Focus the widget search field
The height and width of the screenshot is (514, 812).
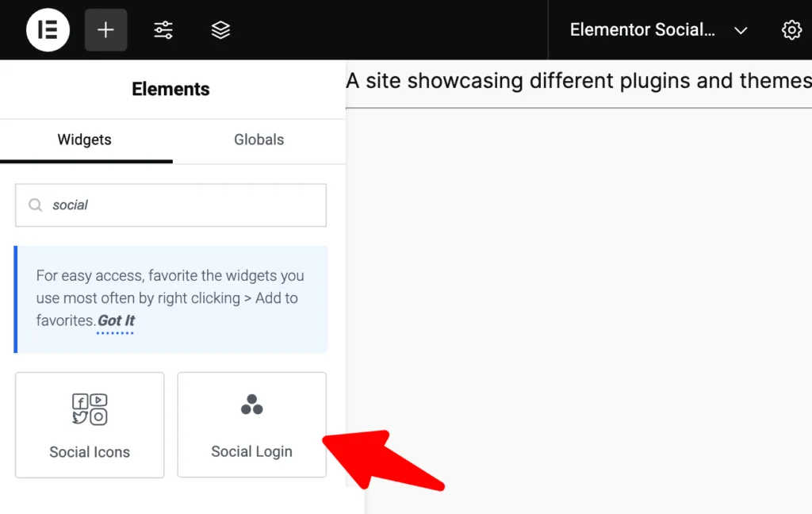(x=171, y=205)
